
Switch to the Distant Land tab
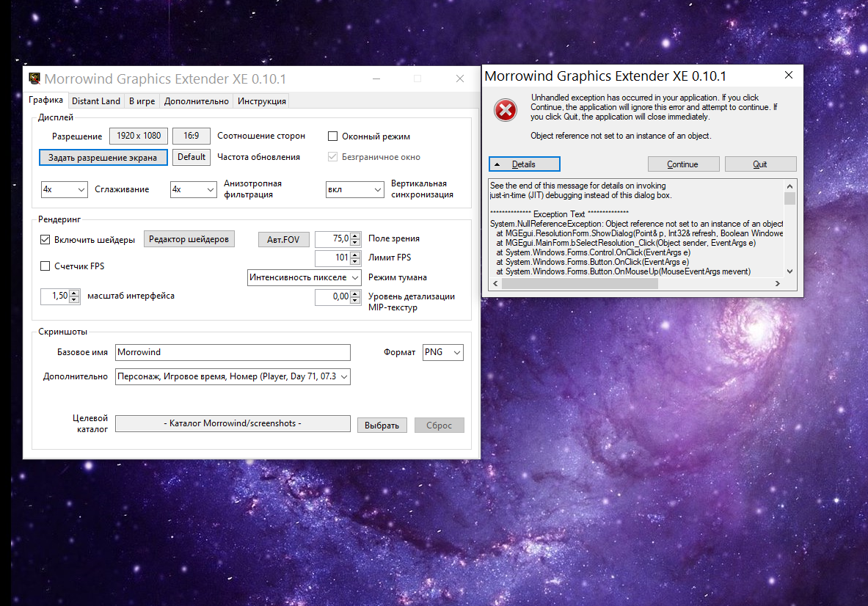tap(96, 101)
